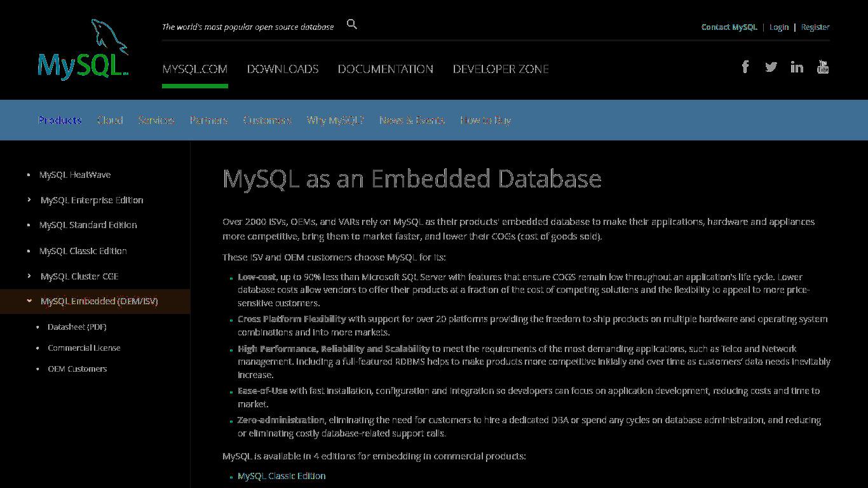Viewport: 868px width, 488px height.
Task: Select the MYSQL.COM tab
Action: pyautogui.click(x=194, y=69)
